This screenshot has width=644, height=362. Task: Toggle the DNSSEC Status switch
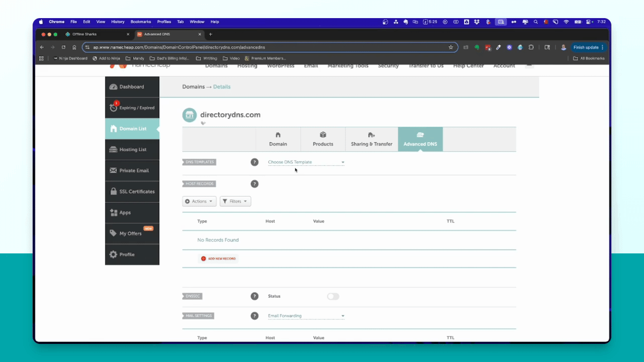[x=333, y=297]
